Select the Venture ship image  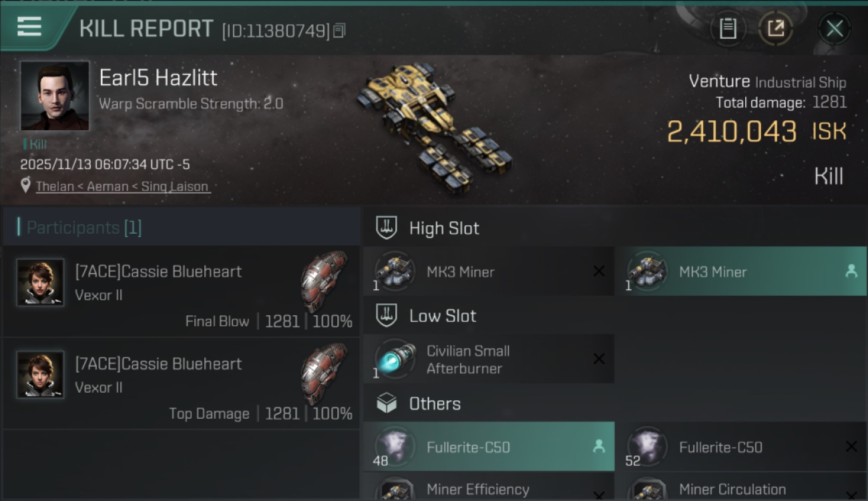434,127
